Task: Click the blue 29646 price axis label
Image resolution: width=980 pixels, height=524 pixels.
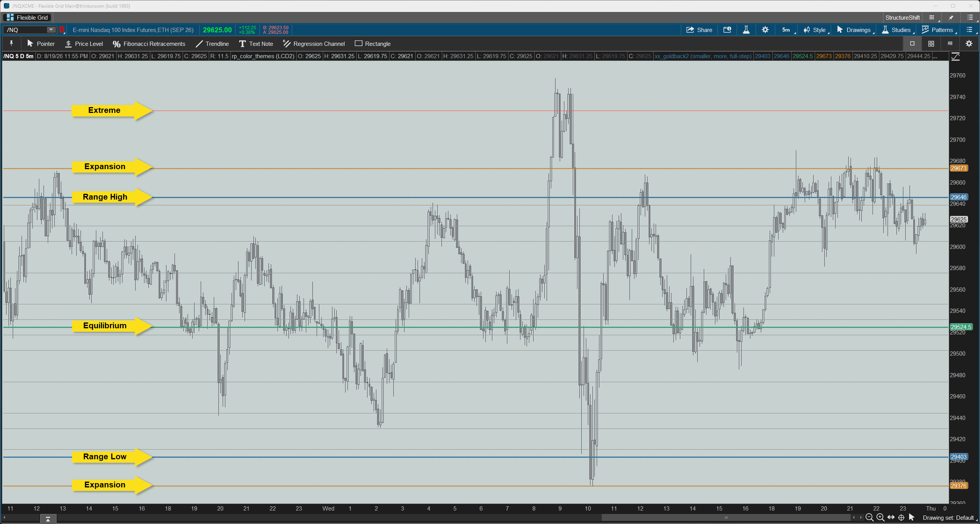Action: click(958, 197)
